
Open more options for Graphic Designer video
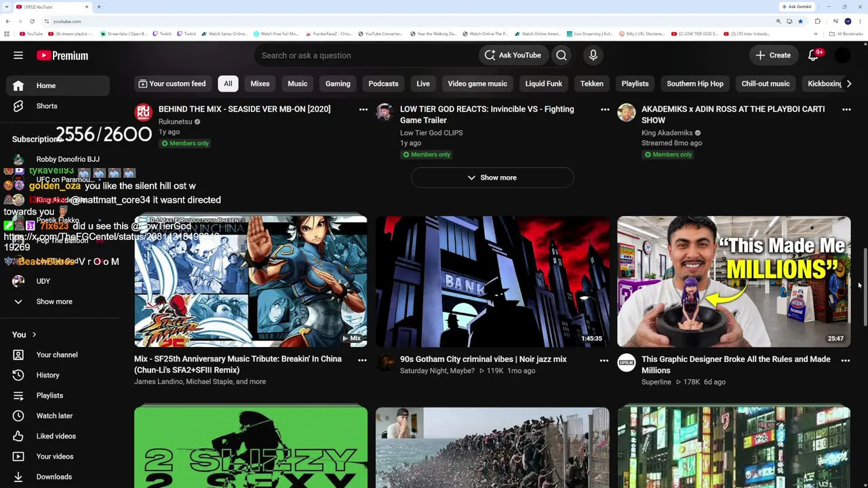coord(846,360)
